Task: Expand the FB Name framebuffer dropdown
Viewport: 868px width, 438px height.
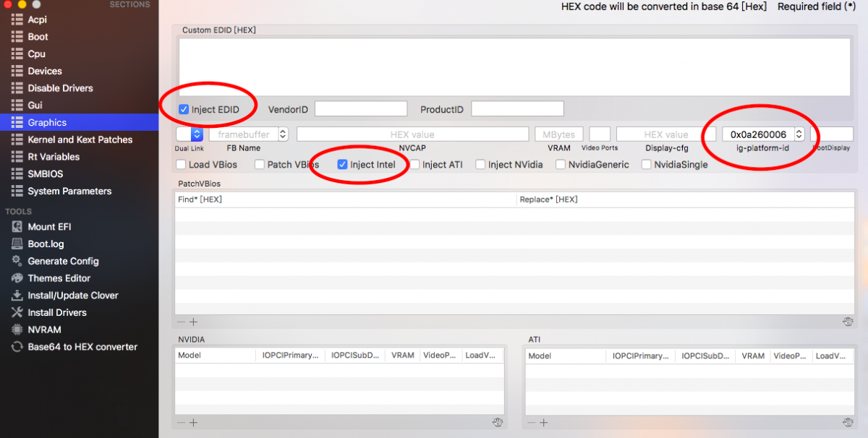Action: 283,134
